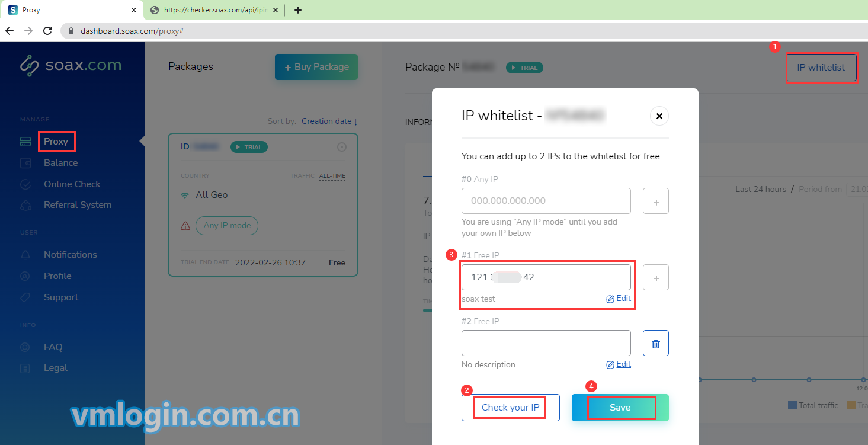Screen dimensions: 868x445
Task: Open Online Check in the sidebar
Action: click(x=72, y=184)
